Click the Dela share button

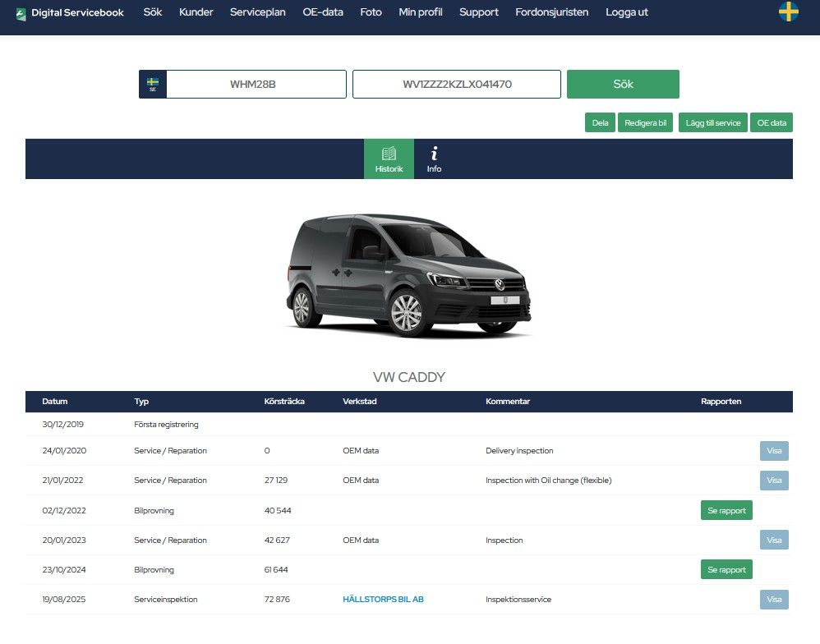tap(600, 122)
